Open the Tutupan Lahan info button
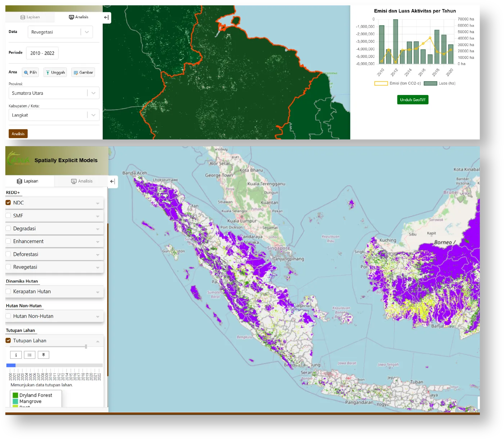The image size is (504, 439). tap(16, 355)
